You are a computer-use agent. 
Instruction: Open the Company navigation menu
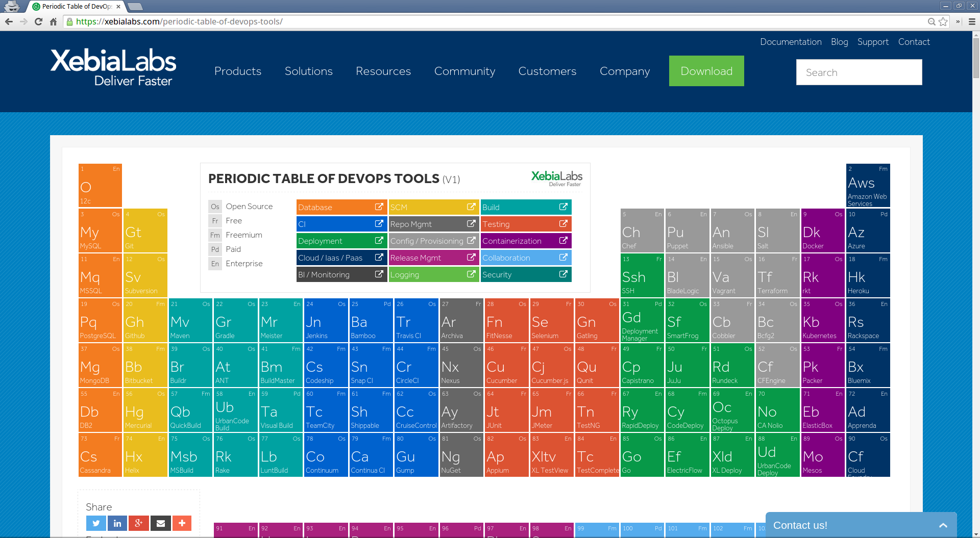[625, 71]
